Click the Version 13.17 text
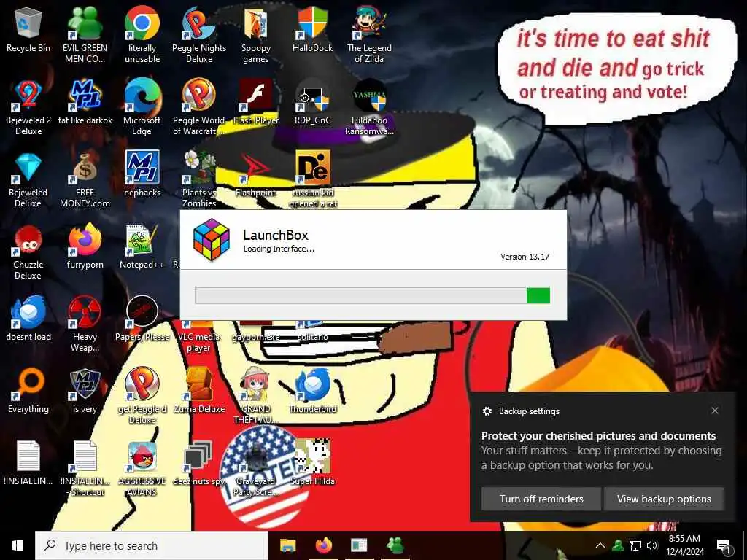The width and height of the screenshot is (747, 560). 525,257
